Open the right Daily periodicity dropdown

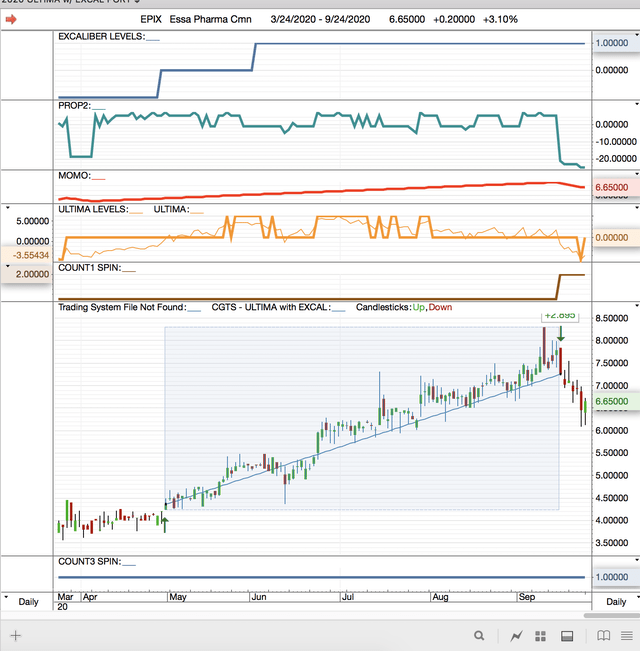(637, 597)
